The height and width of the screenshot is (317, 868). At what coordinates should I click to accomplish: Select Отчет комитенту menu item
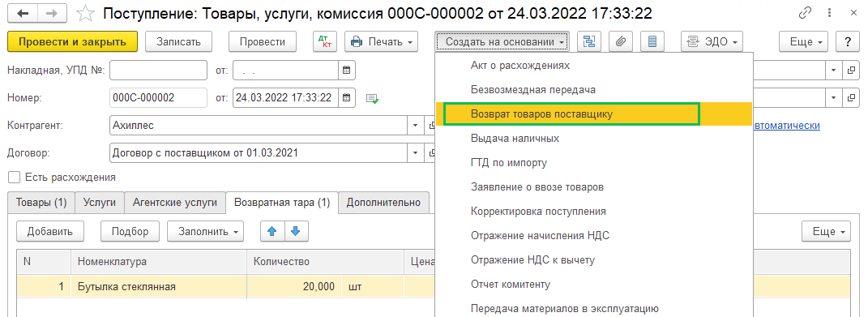(x=594, y=285)
